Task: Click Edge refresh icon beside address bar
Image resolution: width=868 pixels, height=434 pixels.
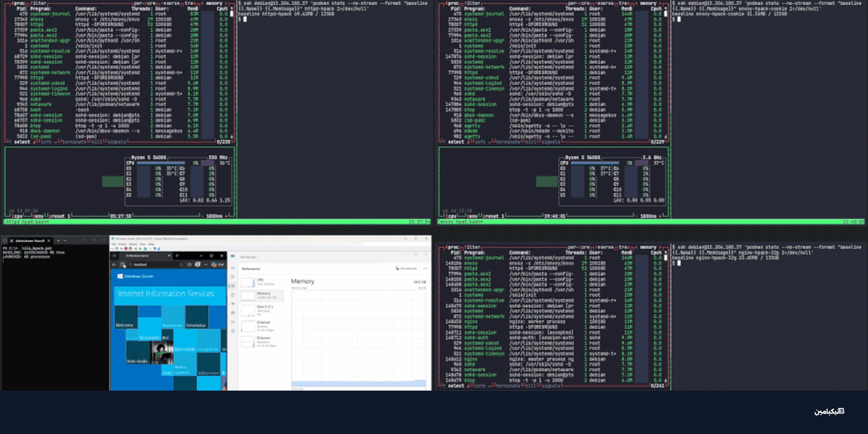Action: (x=122, y=265)
